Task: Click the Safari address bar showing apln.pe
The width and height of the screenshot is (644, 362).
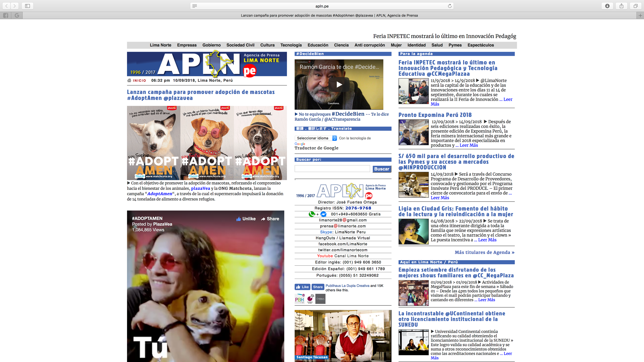Action: click(x=322, y=6)
